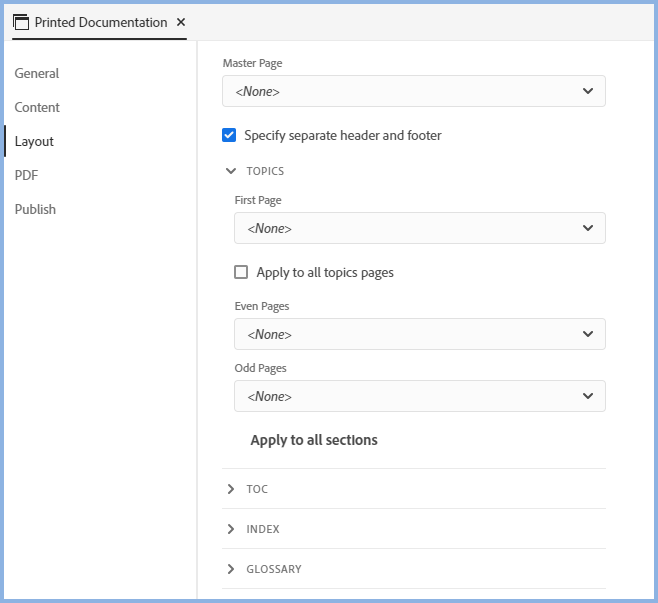
Task: Select the Printed Documentation tab title
Action: (x=100, y=22)
